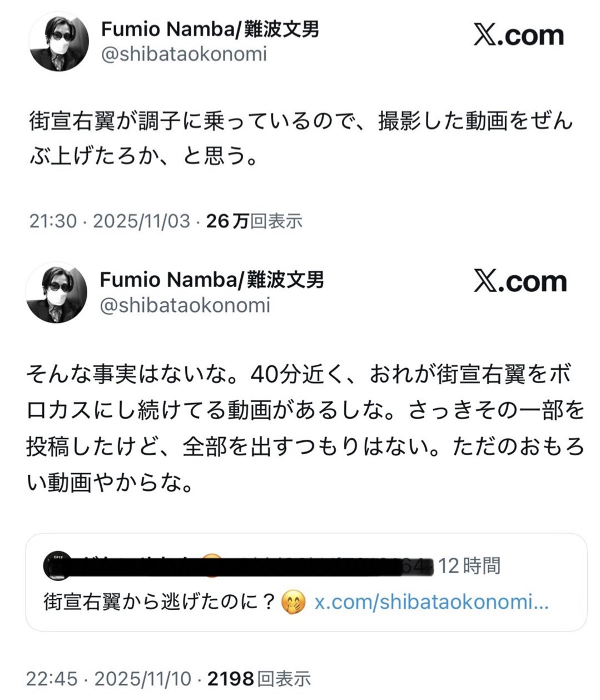Open the 26万回表示 view count
This screenshot has width=600, height=700.
point(254,221)
